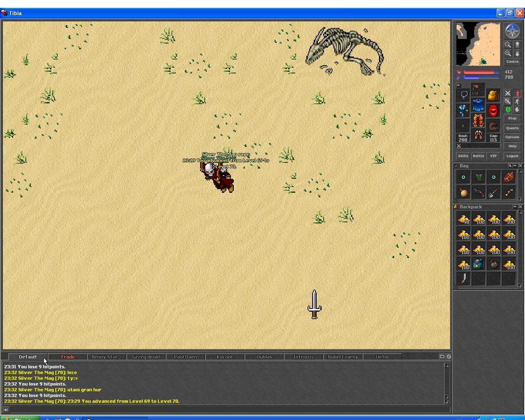Click the minimap compass rose
This screenshot has width=525, height=420.
coord(512,31)
